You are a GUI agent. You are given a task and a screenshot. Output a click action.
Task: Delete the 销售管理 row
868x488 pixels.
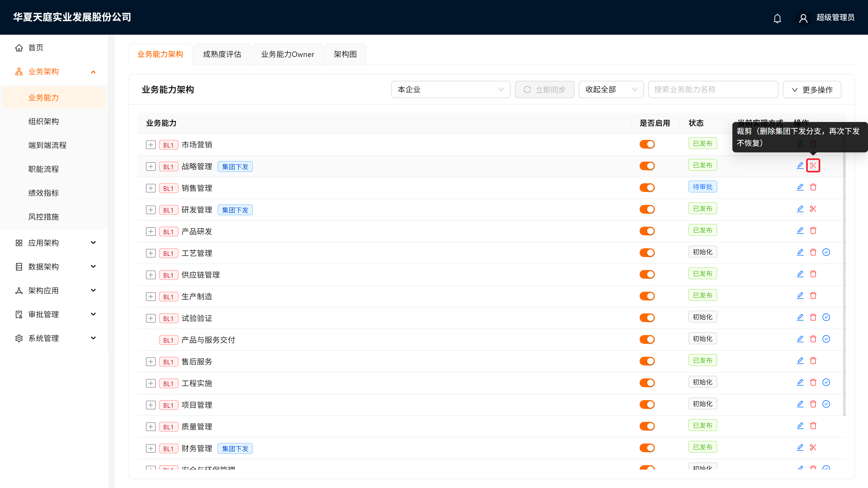(x=813, y=187)
